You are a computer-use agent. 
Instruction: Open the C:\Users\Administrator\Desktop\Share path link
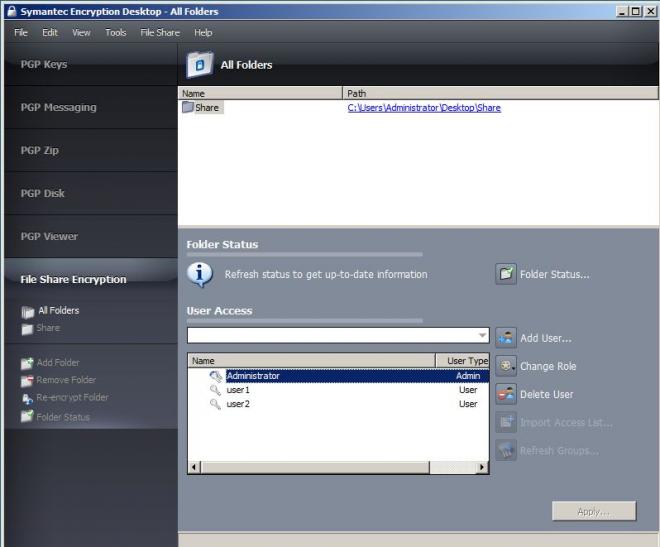tap(424, 108)
